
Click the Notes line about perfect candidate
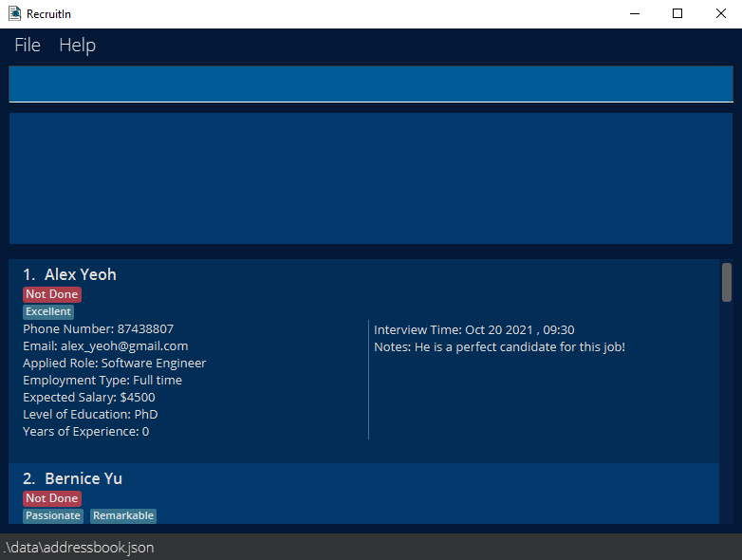[500, 347]
